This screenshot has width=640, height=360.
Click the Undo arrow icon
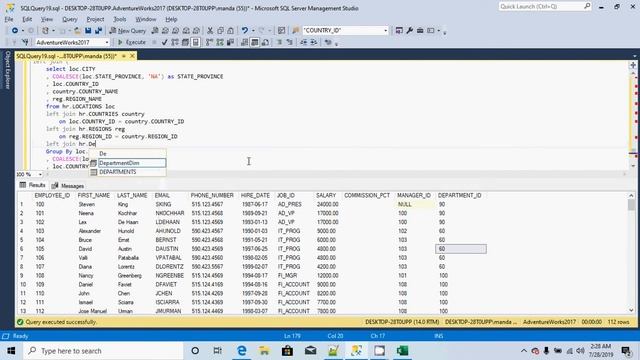(x=244, y=31)
